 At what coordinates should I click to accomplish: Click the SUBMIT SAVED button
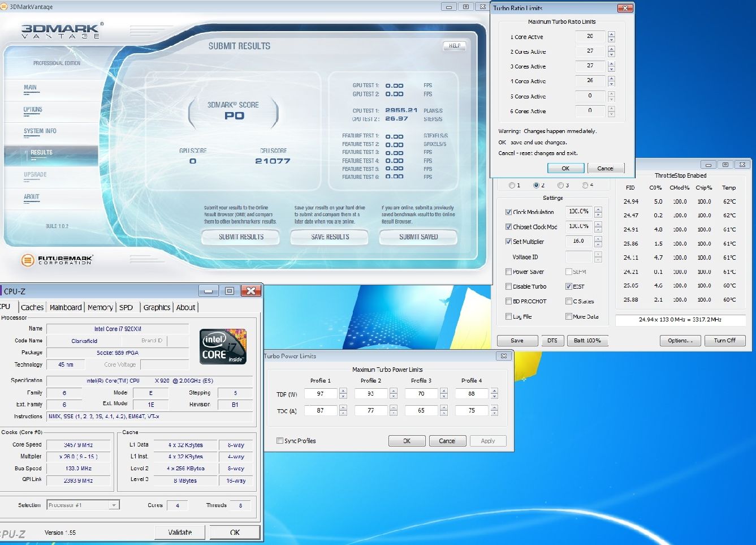[x=418, y=237]
